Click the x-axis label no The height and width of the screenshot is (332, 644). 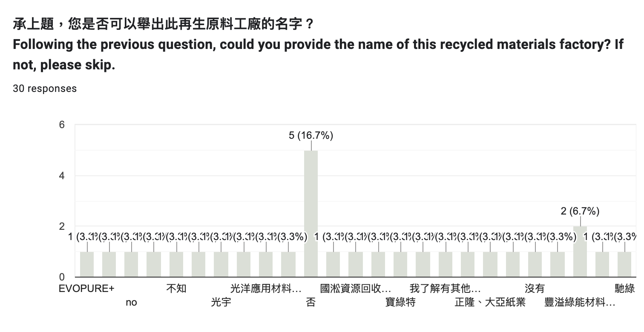tap(132, 303)
